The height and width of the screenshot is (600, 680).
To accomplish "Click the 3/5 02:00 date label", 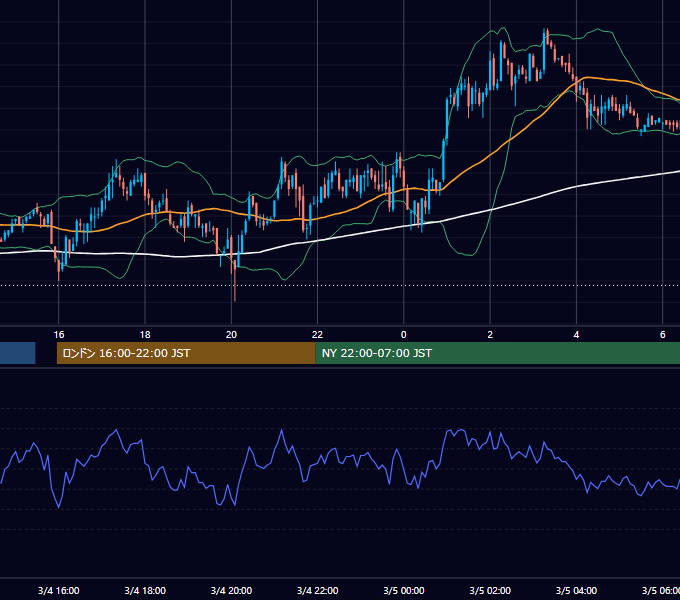I will [490, 591].
